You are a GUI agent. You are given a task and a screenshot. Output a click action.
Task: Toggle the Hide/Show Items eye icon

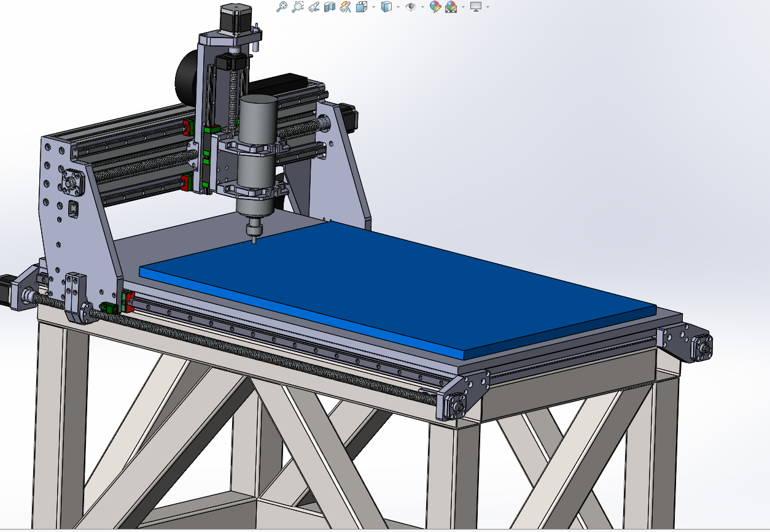411,7
